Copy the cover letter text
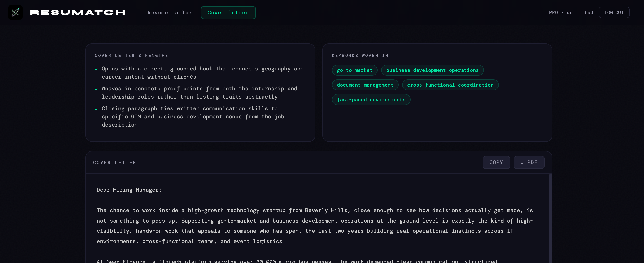Screen dimensions: 644x263 click(x=496, y=162)
